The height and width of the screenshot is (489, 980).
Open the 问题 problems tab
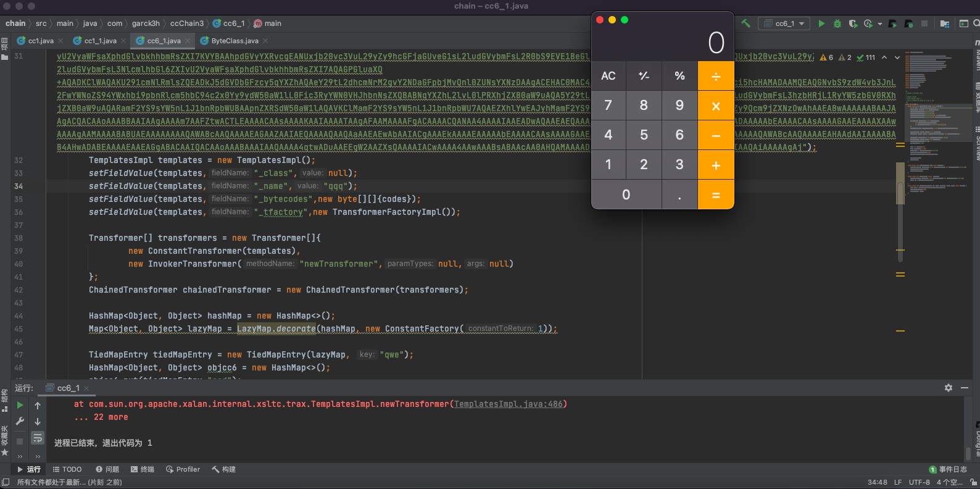(x=107, y=469)
